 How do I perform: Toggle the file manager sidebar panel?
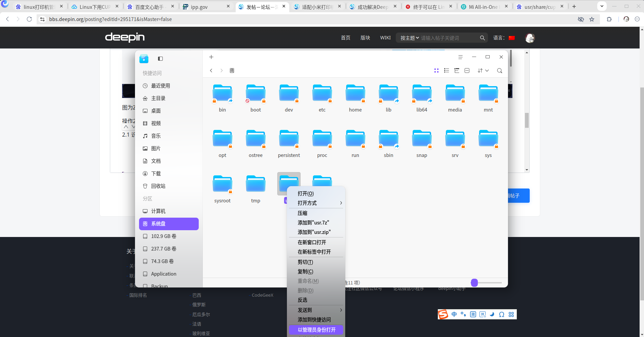(160, 59)
